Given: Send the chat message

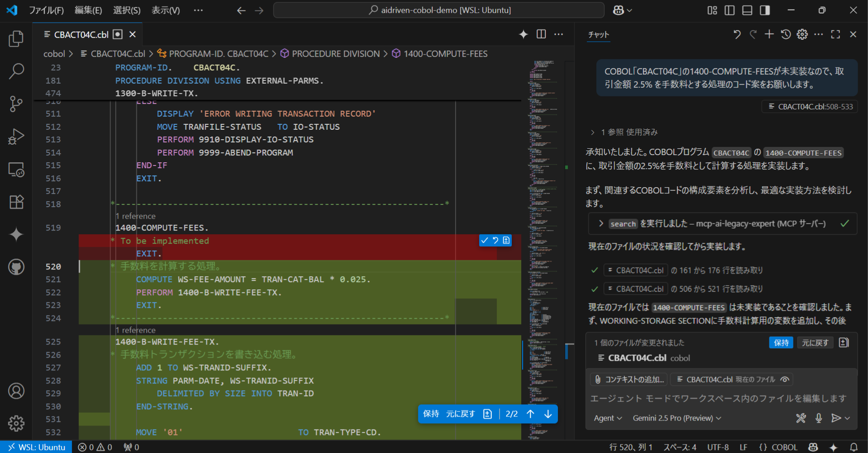Looking at the screenshot, I should 836,418.
